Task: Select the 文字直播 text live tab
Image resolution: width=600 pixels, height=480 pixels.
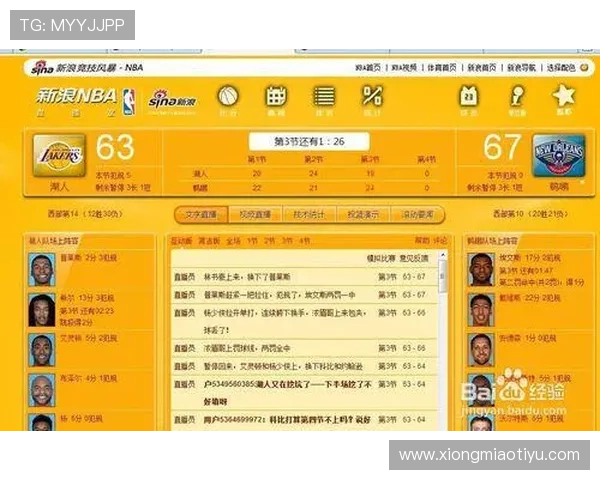Action: (x=202, y=214)
